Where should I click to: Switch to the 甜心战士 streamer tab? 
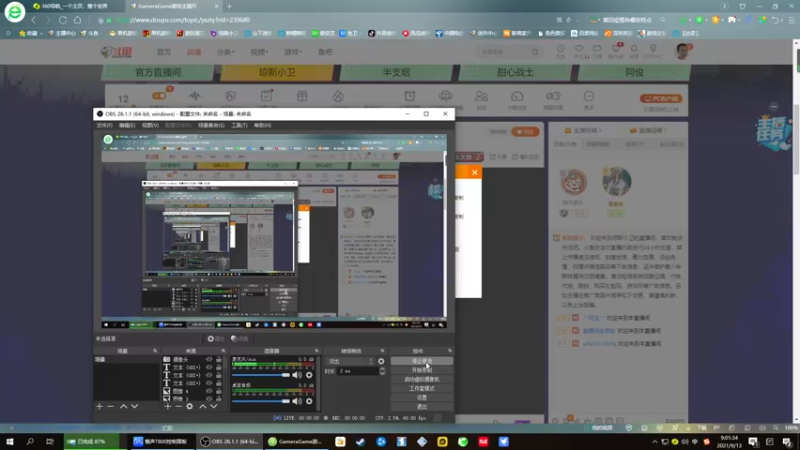click(x=515, y=72)
